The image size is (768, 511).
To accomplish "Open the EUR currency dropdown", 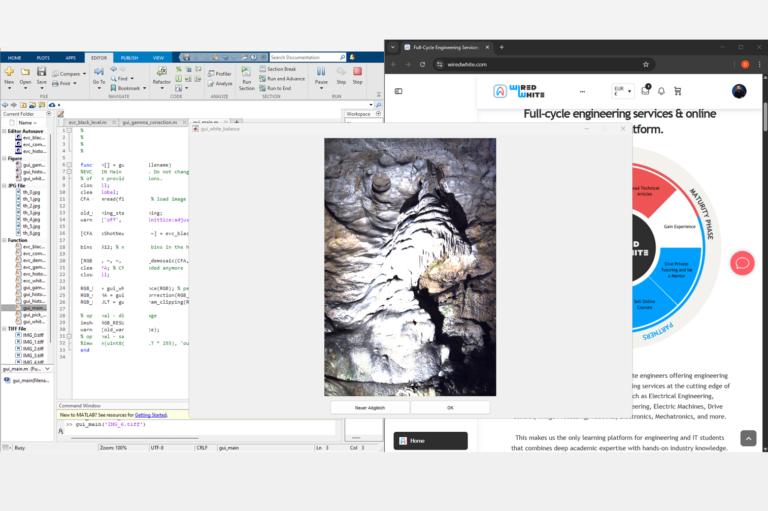I will click(x=623, y=91).
